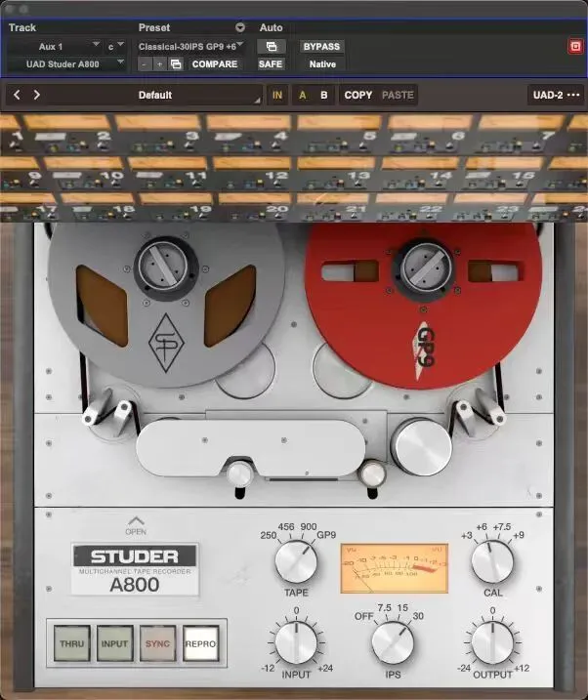Open Classical-30IPS GP9 +6 preset list
The image size is (588, 700).
(190, 47)
